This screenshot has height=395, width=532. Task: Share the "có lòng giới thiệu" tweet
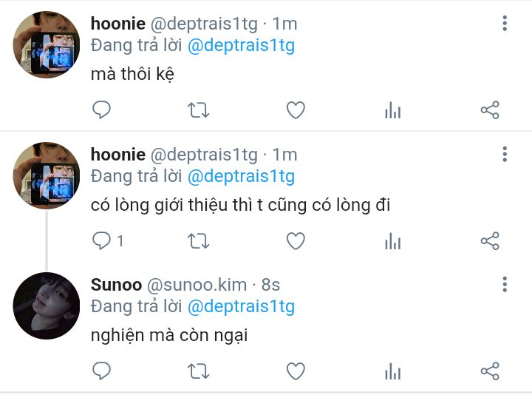click(490, 241)
